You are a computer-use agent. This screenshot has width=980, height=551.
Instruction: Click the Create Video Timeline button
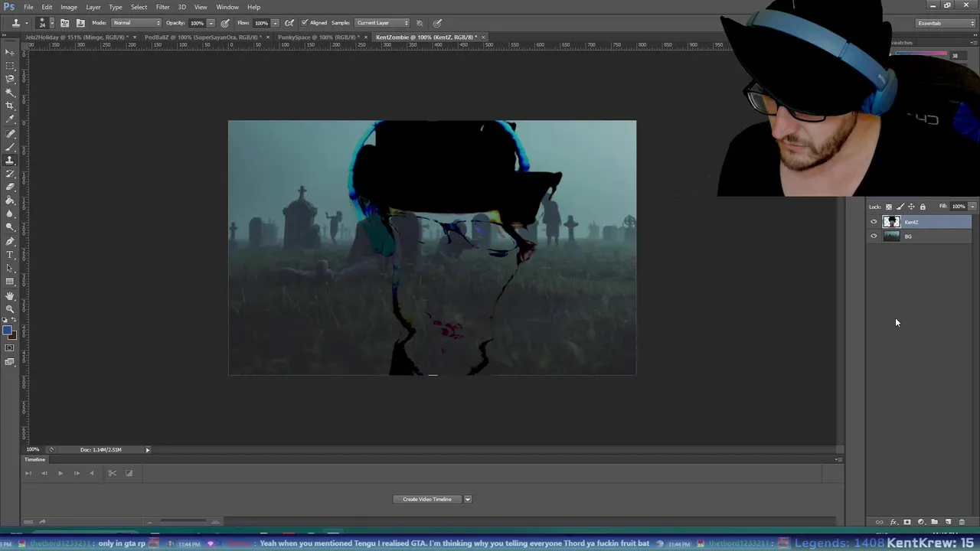[427, 499]
